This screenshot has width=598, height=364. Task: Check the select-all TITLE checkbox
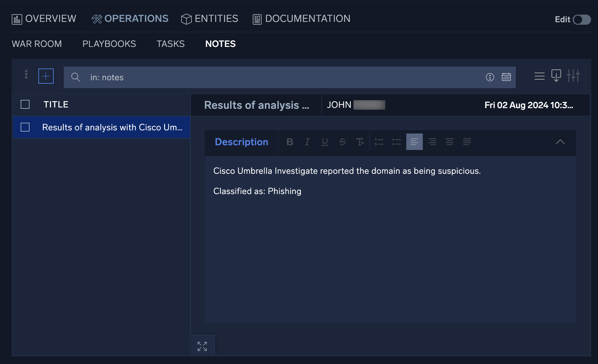click(25, 105)
